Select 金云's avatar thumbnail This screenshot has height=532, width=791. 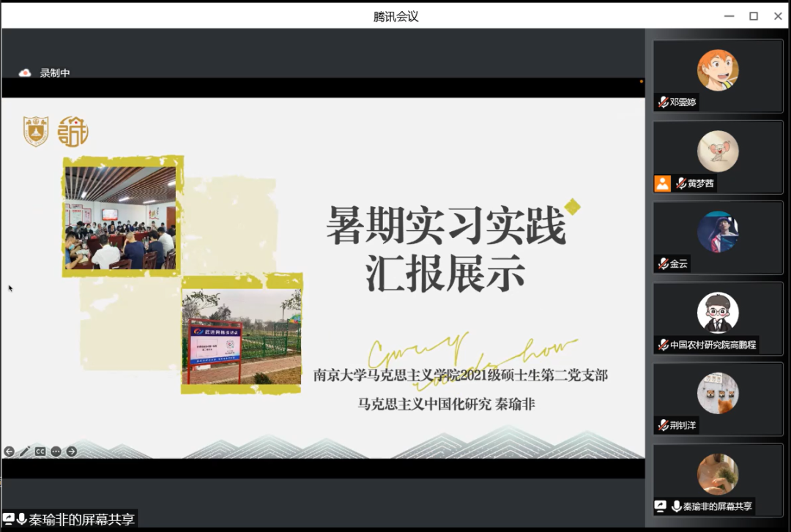tap(718, 231)
